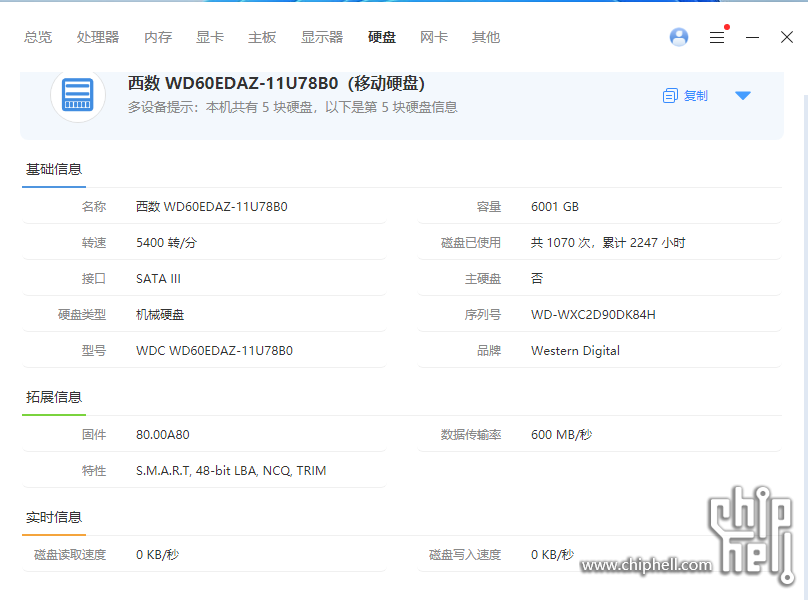This screenshot has width=808, height=600.
Task: Open the 其他 tab
Action: 486,37
